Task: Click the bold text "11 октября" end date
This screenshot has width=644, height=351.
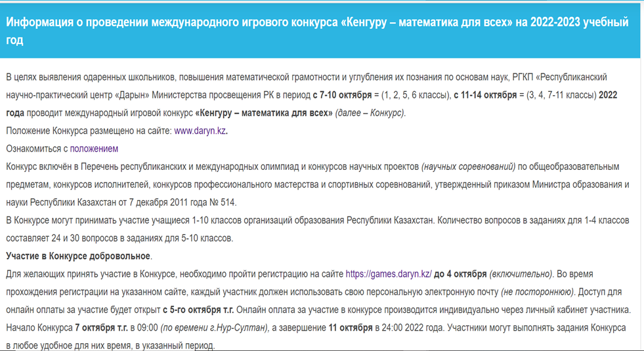Action: pyautogui.click(x=351, y=327)
